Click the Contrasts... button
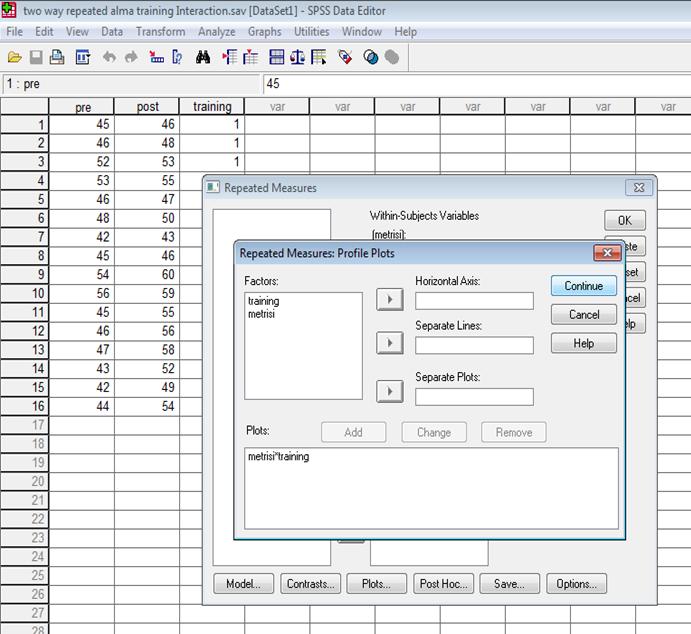 [x=310, y=584]
